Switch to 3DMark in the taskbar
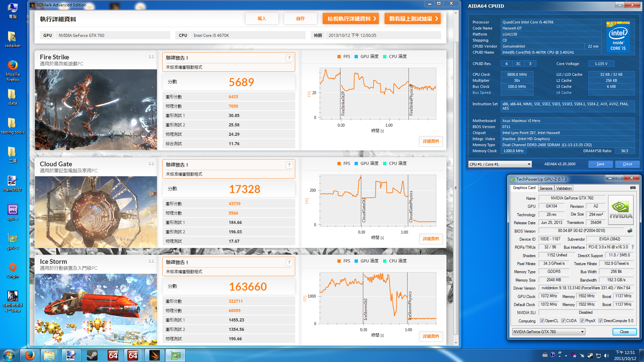644x362 pixels. point(155,355)
